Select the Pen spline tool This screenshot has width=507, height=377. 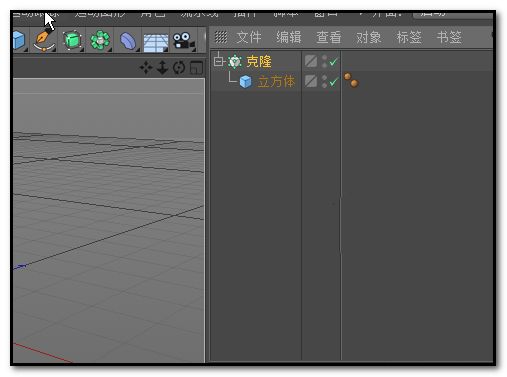coord(44,41)
